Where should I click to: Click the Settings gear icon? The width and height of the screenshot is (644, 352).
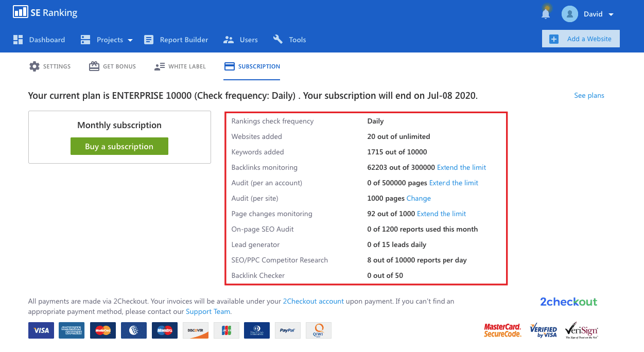pyautogui.click(x=34, y=66)
